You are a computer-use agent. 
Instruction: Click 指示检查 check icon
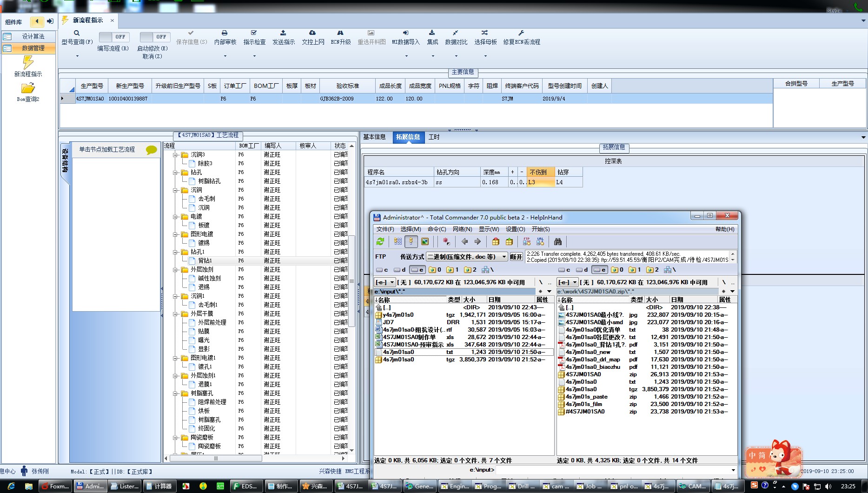coord(254,33)
